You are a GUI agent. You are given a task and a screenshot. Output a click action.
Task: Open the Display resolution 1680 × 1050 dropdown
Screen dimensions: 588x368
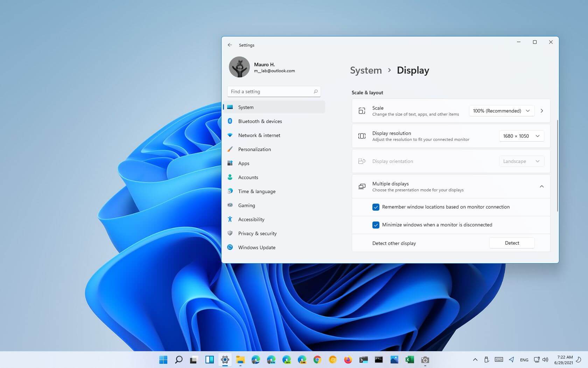point(521,136)
